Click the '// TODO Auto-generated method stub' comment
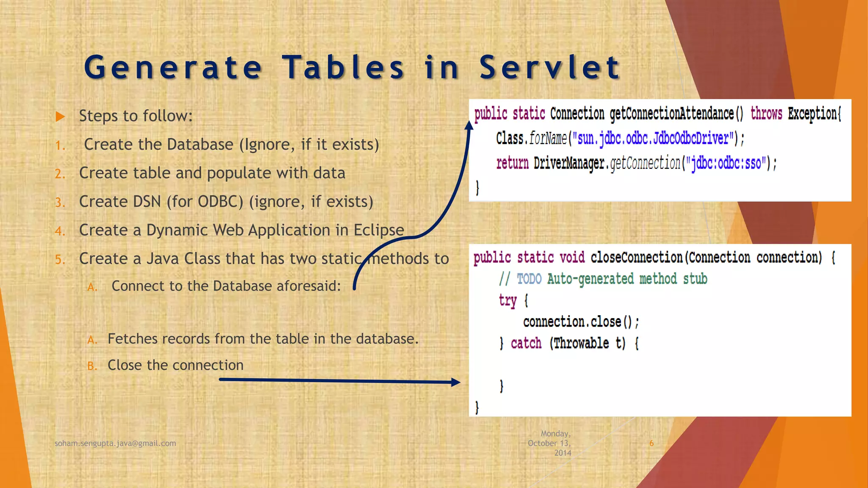Viewport: 868px width, 488px height. pos(603,279)
